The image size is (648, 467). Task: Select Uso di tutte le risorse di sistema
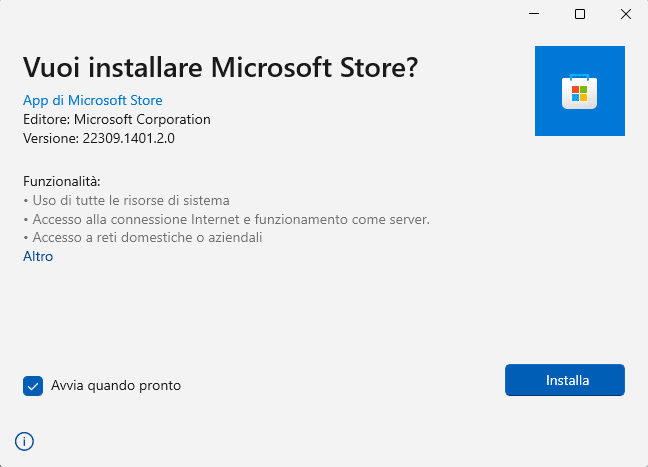131,200
